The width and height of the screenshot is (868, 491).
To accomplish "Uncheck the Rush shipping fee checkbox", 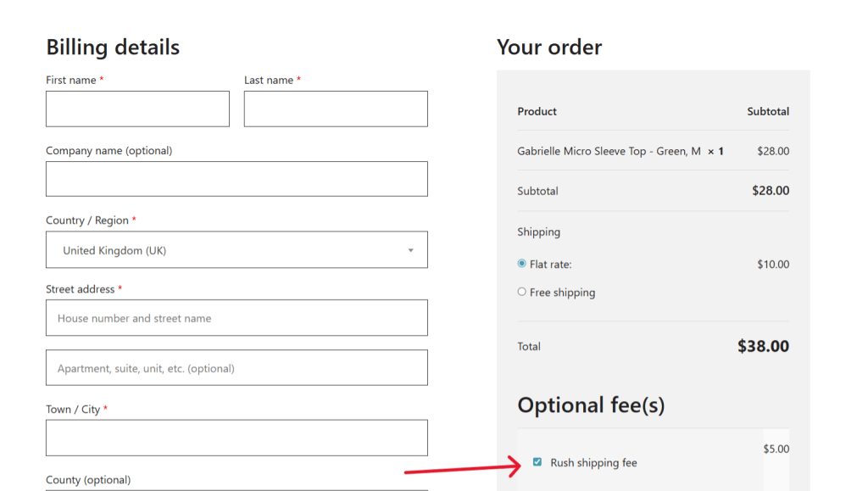I will [x=537, y=462].
